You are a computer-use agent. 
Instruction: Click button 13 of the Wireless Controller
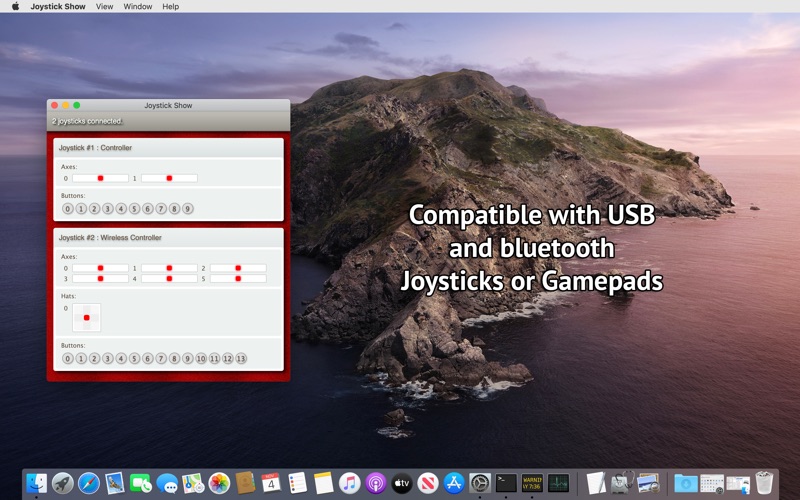(x=241, y=359)
